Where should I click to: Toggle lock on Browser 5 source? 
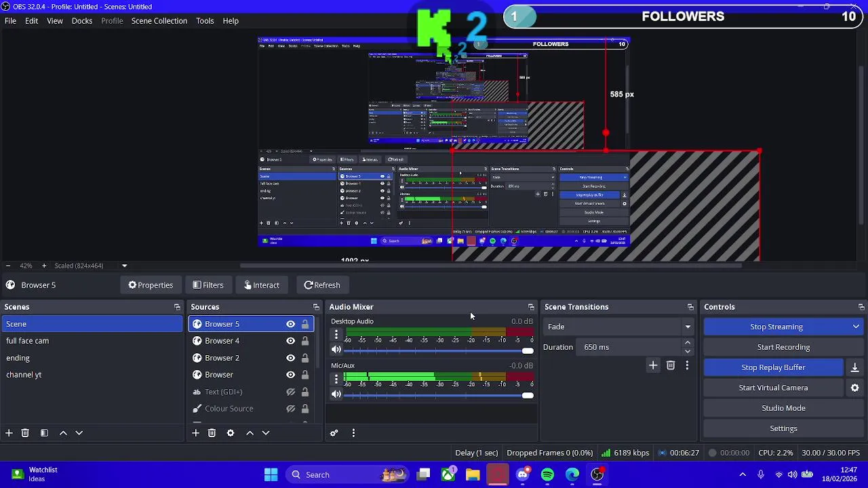point(305,324)
